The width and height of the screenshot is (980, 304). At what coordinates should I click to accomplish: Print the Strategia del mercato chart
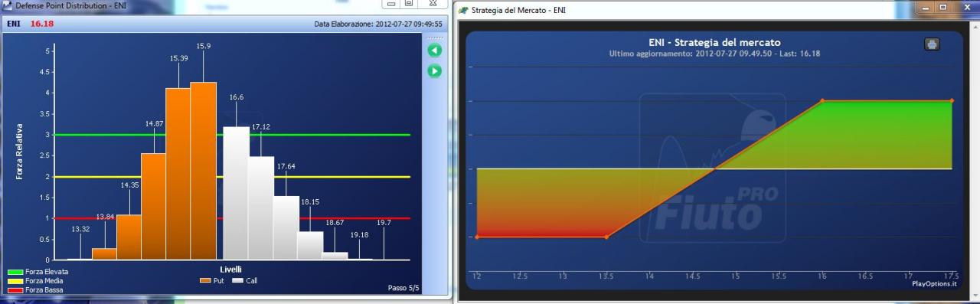932,44
